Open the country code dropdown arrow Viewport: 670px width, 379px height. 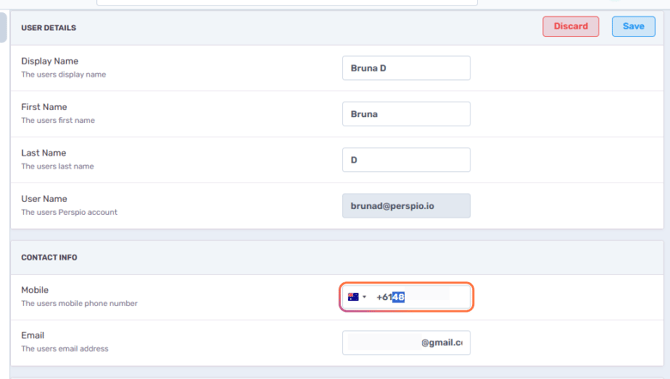(364, 297)
